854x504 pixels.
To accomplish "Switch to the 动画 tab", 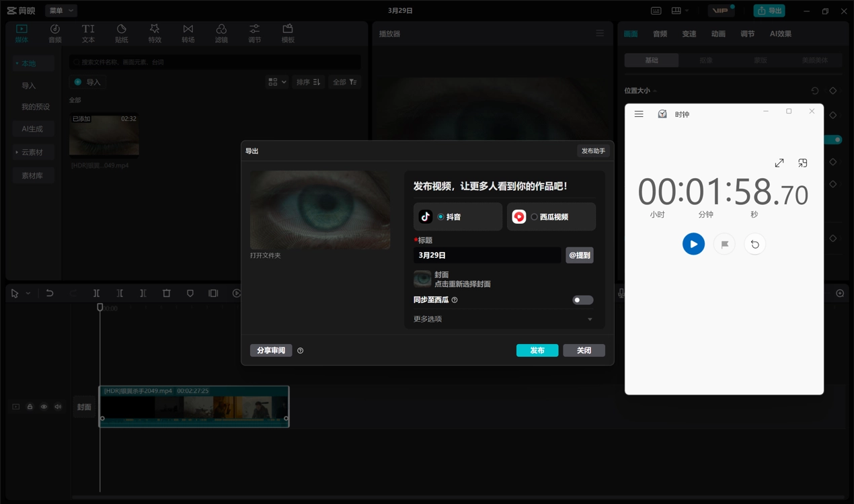I will (x=718, y=34).
